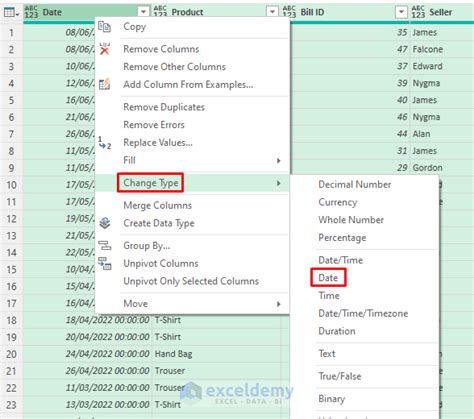
Task: Select Unpivot Columns entry
Action: [x=161, y=263]
